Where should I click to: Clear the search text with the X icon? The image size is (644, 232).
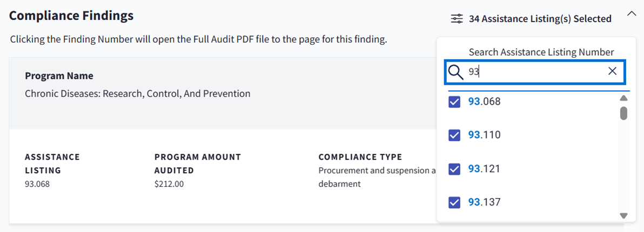tap(612, 71)
